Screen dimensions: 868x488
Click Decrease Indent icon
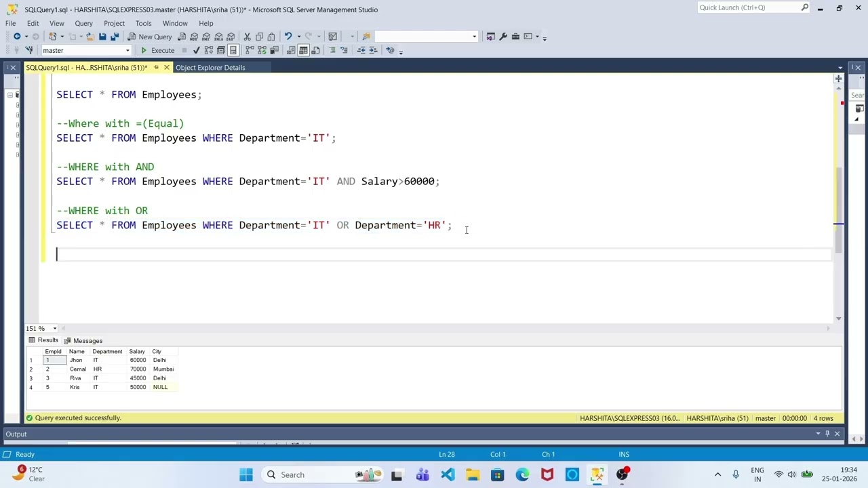click(361, 50)
